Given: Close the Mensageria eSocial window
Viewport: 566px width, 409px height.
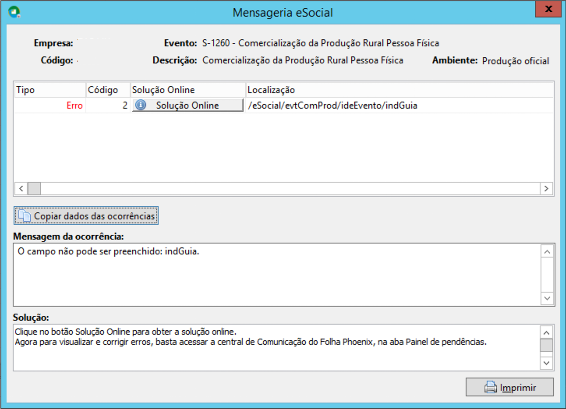Looking at the screenshot, I should point(548,9).
